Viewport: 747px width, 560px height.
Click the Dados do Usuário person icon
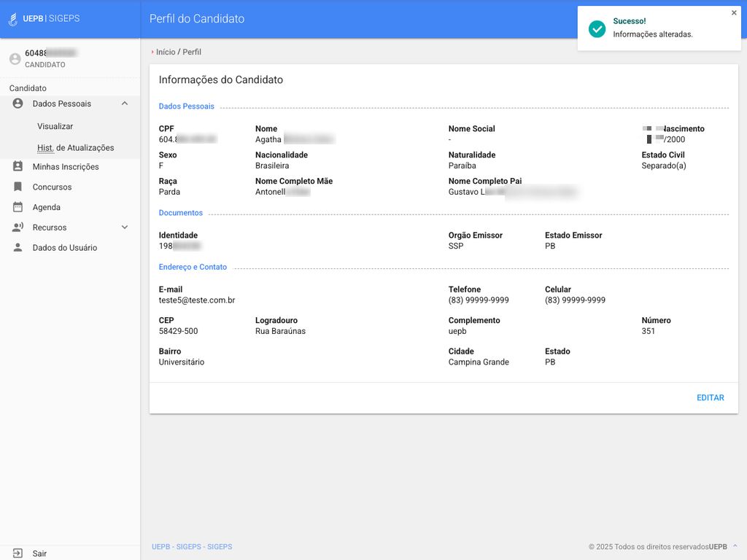click(18, 247)
